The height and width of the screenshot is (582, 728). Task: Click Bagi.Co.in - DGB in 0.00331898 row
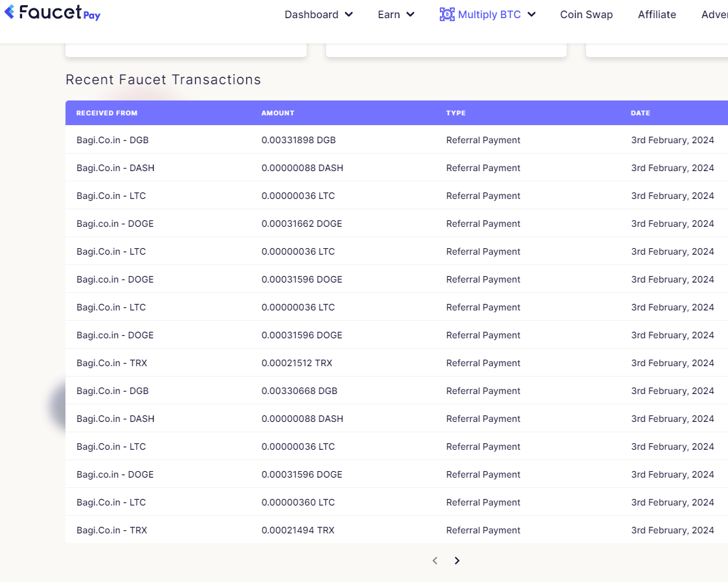pyautogui.click(x=112, y=140)
